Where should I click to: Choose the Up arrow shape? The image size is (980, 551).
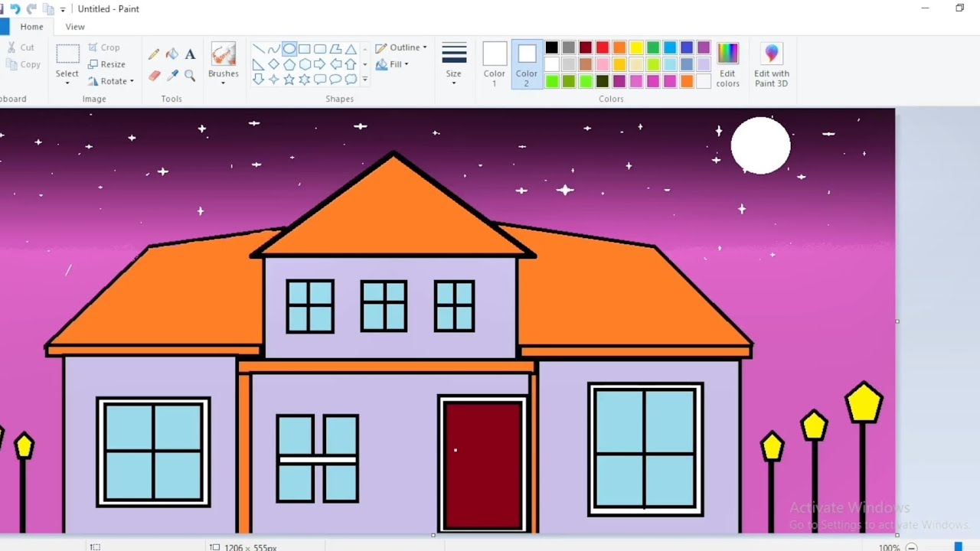[351, 64]
